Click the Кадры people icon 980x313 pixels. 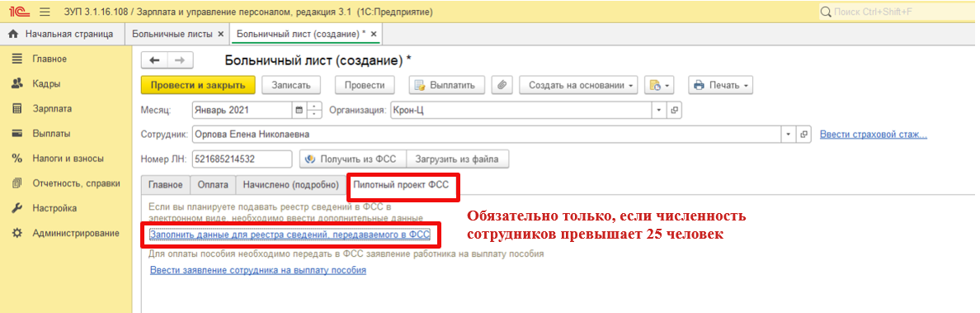click(x=17, y=83)
